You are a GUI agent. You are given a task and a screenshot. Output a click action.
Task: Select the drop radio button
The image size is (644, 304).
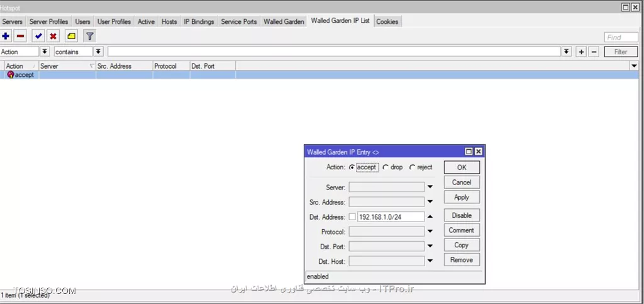[x=386, y=167]
